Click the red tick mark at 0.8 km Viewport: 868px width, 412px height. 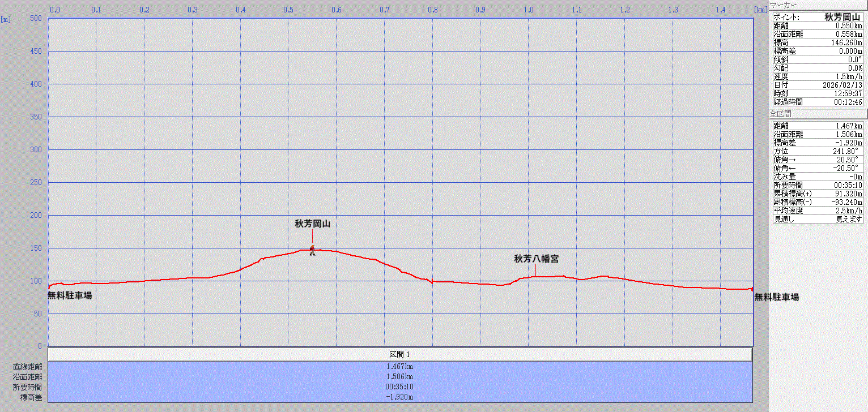click(432, 281)
